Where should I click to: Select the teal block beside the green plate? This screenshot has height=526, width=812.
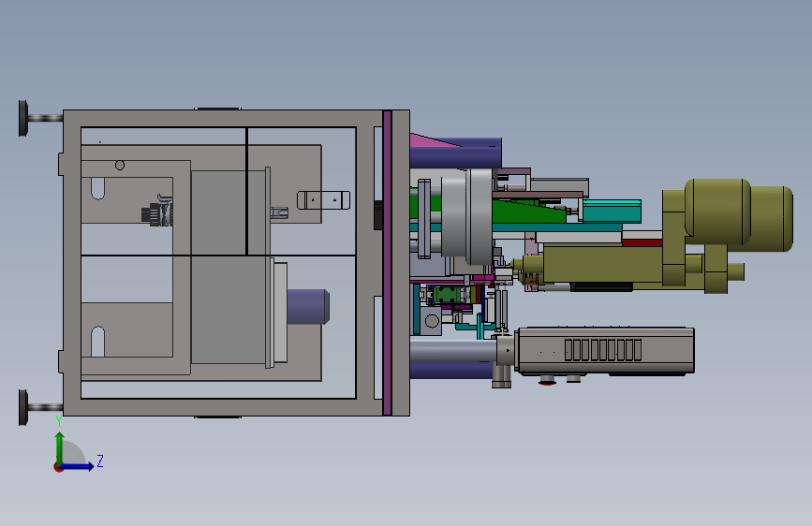(x=613, y=211)
